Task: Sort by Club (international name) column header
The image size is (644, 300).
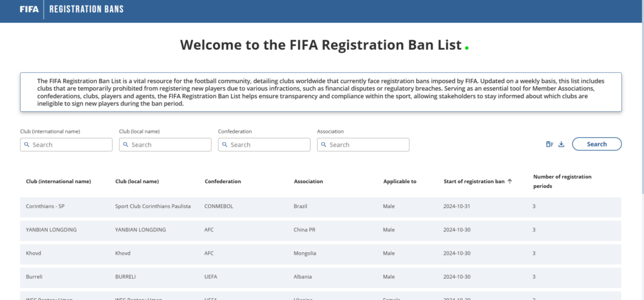Action: [58, 181]
